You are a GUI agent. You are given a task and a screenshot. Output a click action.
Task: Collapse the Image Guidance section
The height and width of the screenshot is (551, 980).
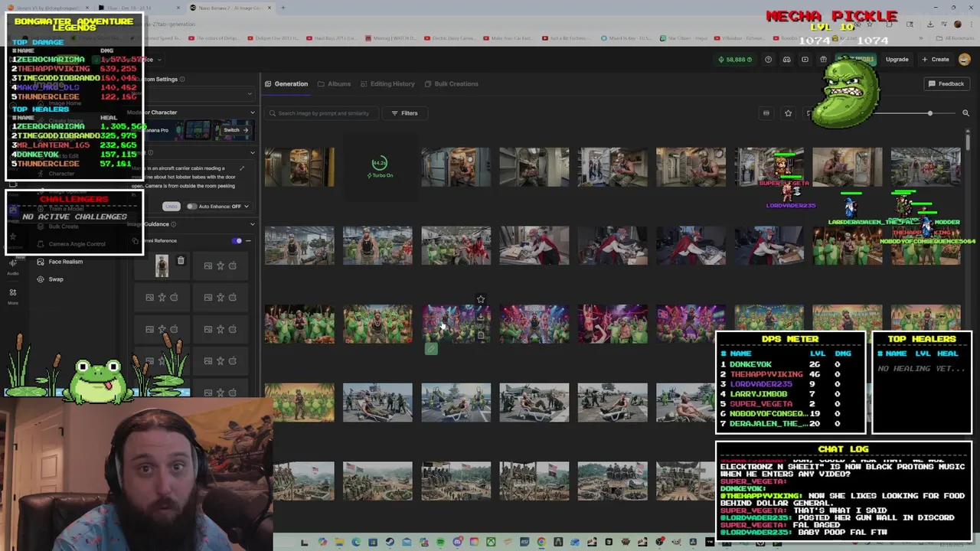tap(252, 224)
